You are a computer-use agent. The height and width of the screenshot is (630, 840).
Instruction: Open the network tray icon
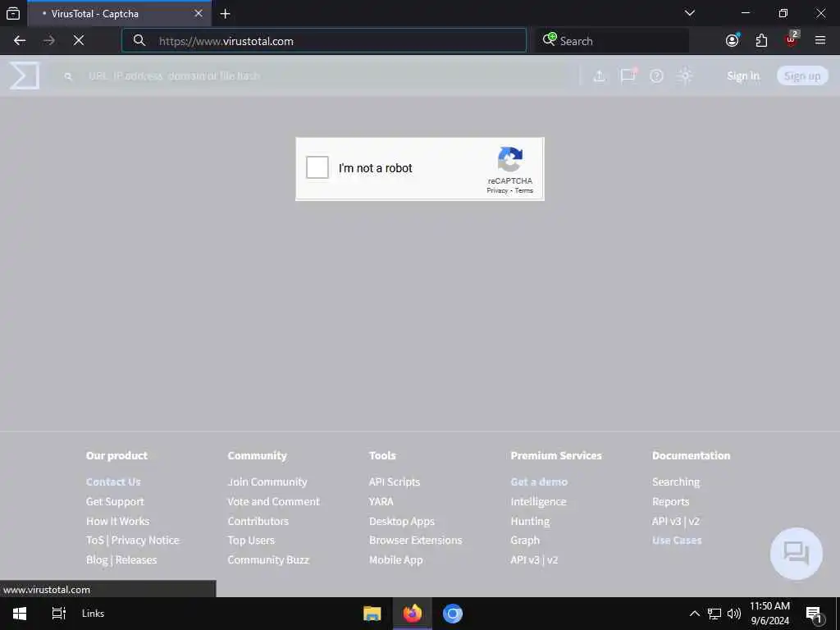click(x=714, y=614)
